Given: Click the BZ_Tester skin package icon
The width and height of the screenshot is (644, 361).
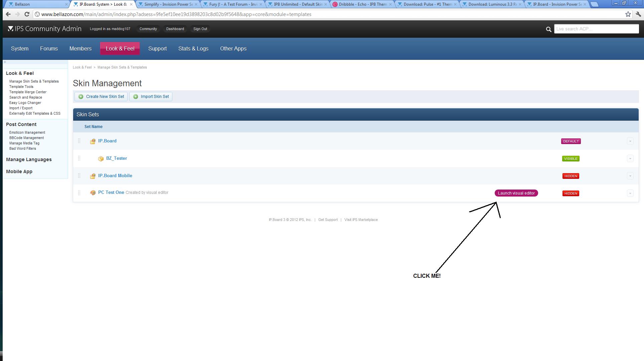Looking at the screenshot, I should tap(101, 159).
